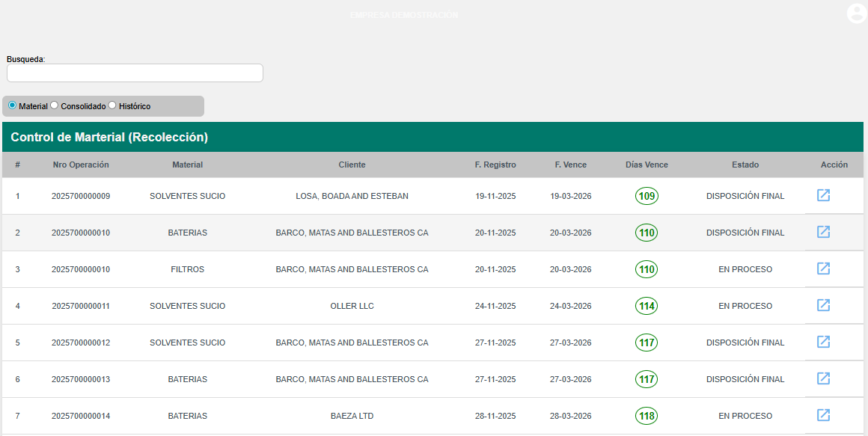Screen dimensions: 868x436
Task: Select the Histórico radio option
Action: point(112,105)
